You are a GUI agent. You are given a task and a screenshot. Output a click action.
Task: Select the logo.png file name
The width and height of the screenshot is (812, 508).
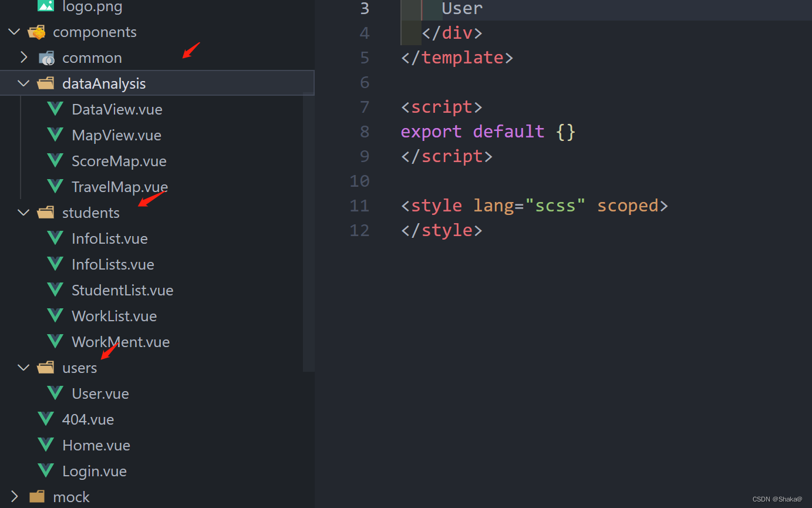tap(92, 7)
